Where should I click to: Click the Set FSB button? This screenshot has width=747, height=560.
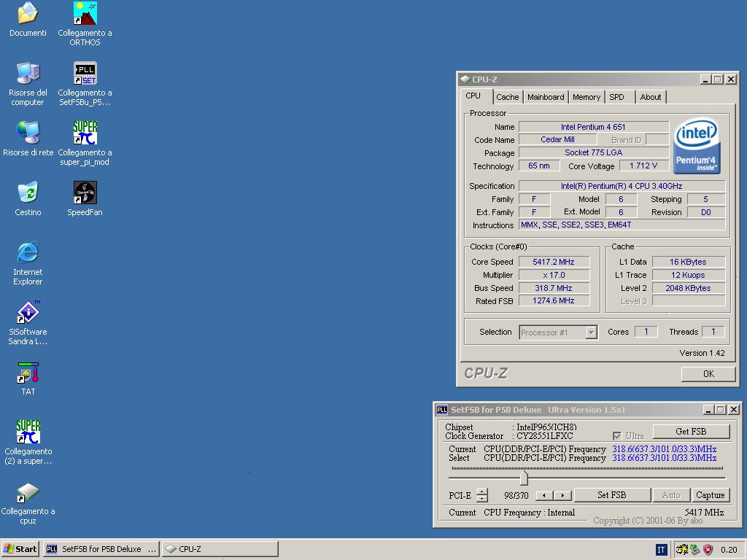tap(612, 495)
